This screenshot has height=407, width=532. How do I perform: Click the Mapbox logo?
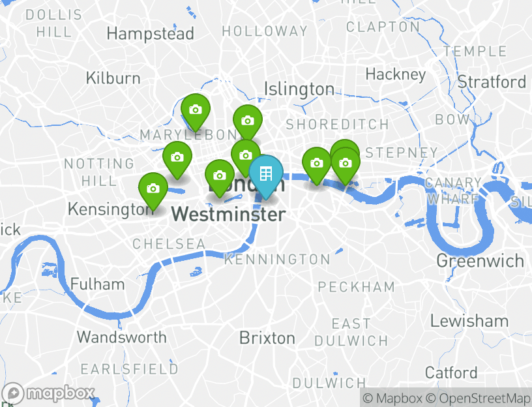pos(48,394)
